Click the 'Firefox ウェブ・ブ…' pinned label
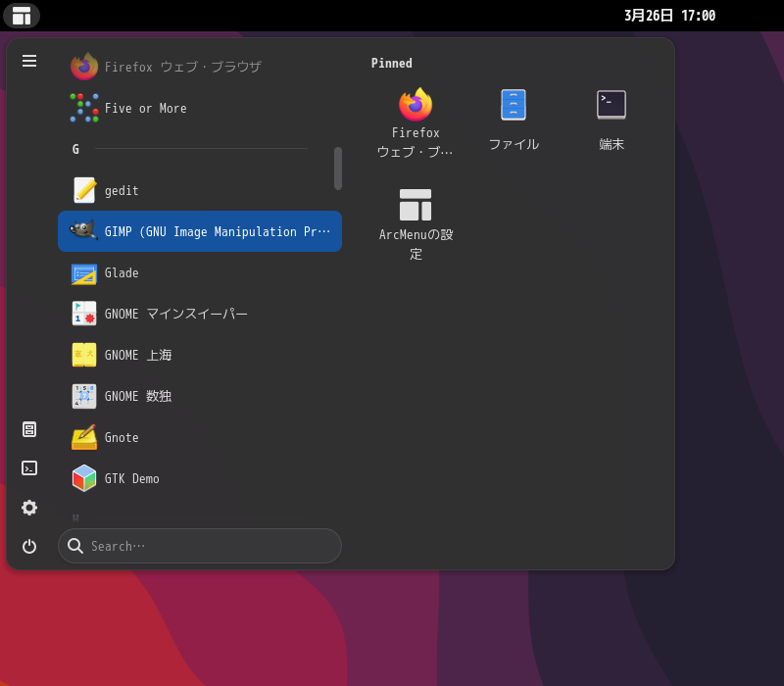The image size is (784, 686). [416, 142]
